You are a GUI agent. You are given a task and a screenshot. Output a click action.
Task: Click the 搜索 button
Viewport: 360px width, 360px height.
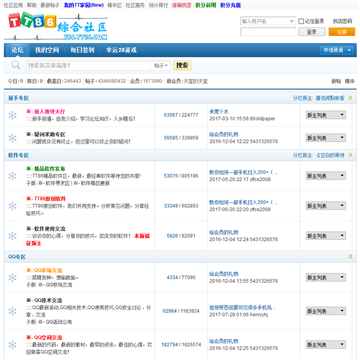point(182,65)
